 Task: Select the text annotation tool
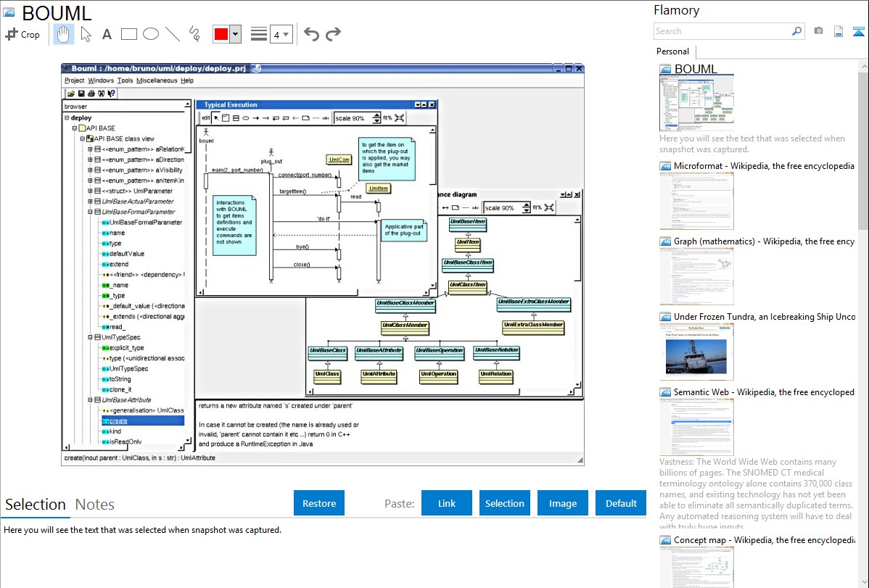click(x=107, y=34)
